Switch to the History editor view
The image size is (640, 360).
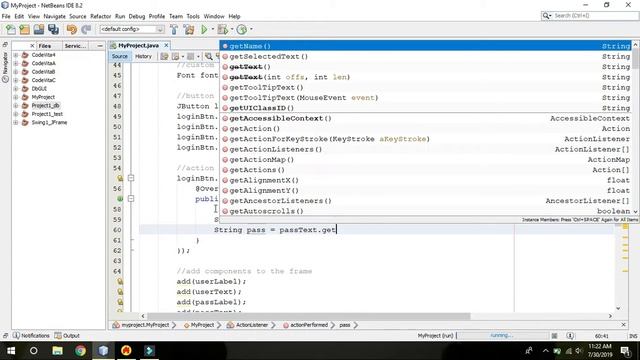[x=143, y=56]
